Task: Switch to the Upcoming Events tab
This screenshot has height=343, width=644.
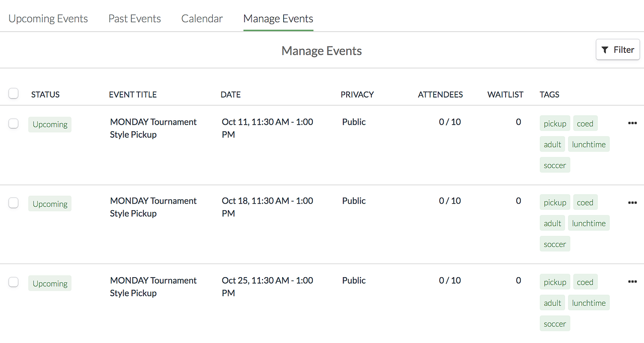Action: 48,19
